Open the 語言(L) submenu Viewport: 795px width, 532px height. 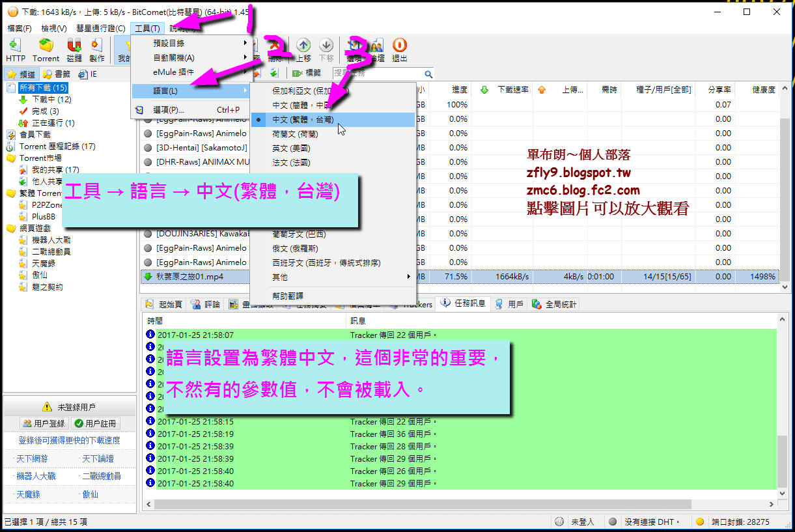(191, 90)
